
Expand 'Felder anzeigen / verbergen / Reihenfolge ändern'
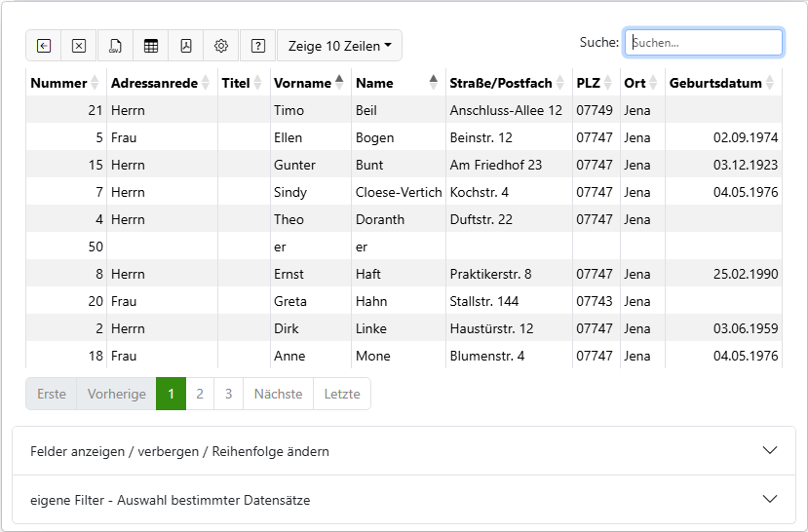404,451
